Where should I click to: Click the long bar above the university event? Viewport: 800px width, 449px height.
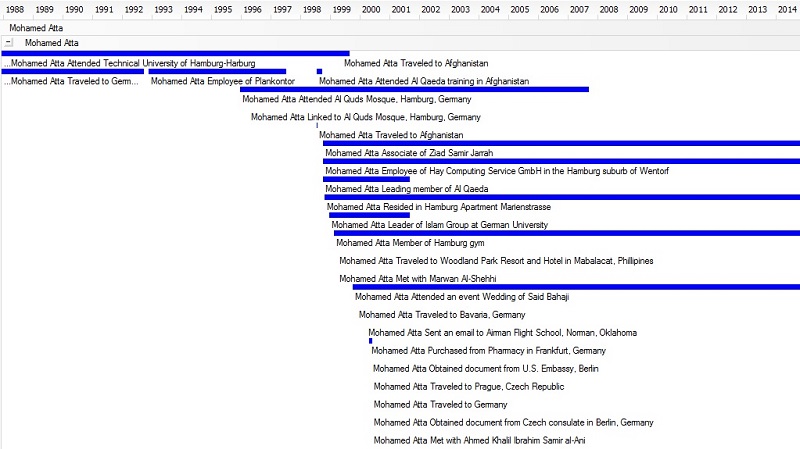(x=176, y=53)
